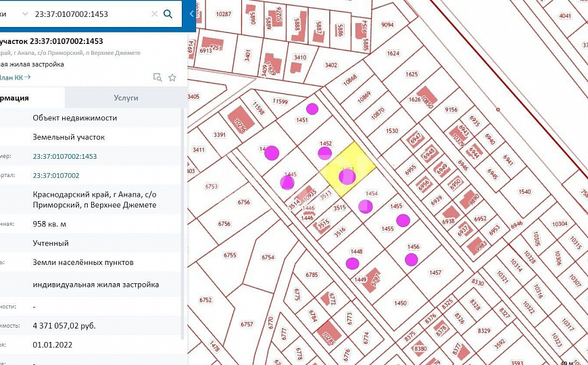Clear the cadastral number search field
588x365 pixels.
coord(154,14)
